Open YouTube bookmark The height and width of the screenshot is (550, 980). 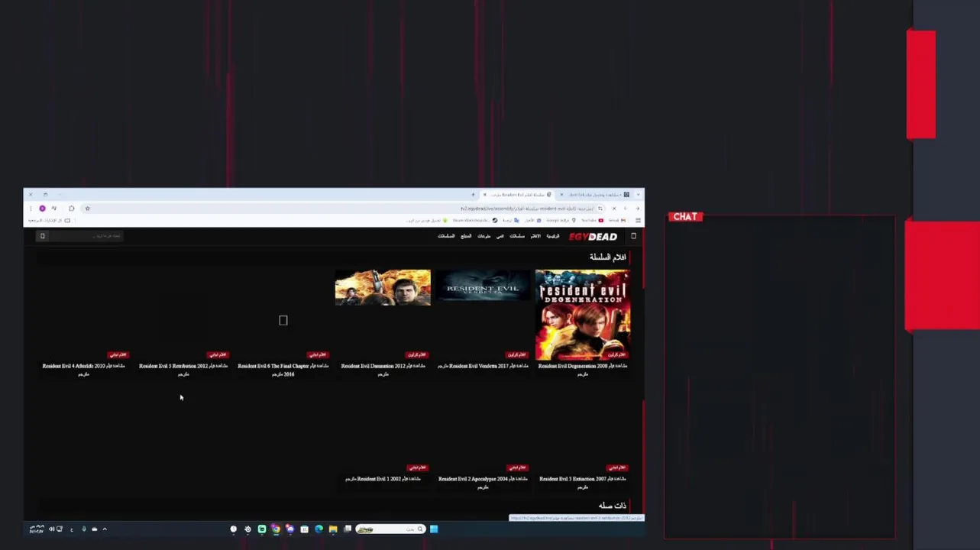click(591, 220)
